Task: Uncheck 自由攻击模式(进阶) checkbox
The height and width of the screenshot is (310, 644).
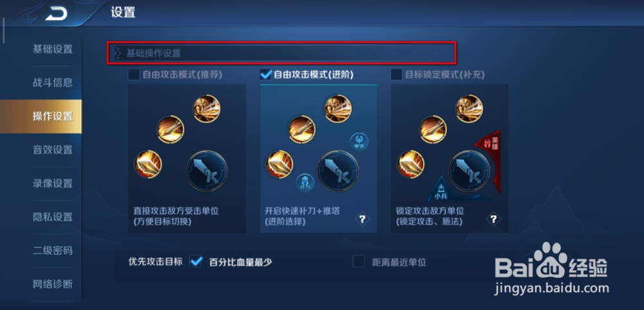Action: coord(266,74)
